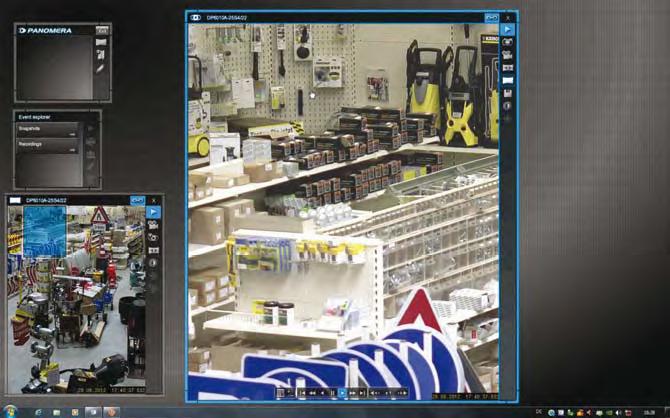The height and width of the screenshot is (418, 670).
Task: Click the panorama shape icon in Panomera panel
Action: pyautogui.click(x=101, y=42)
